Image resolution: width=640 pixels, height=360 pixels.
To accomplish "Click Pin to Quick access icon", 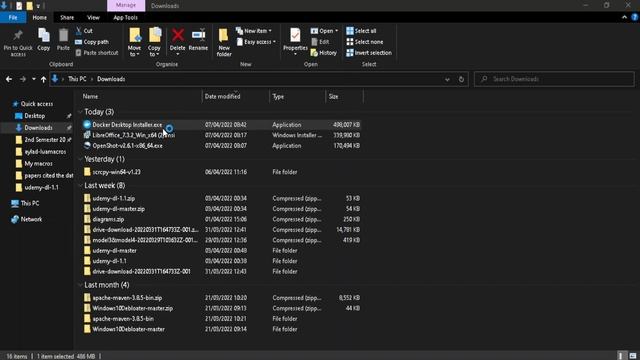I will [x=18, y=35].
